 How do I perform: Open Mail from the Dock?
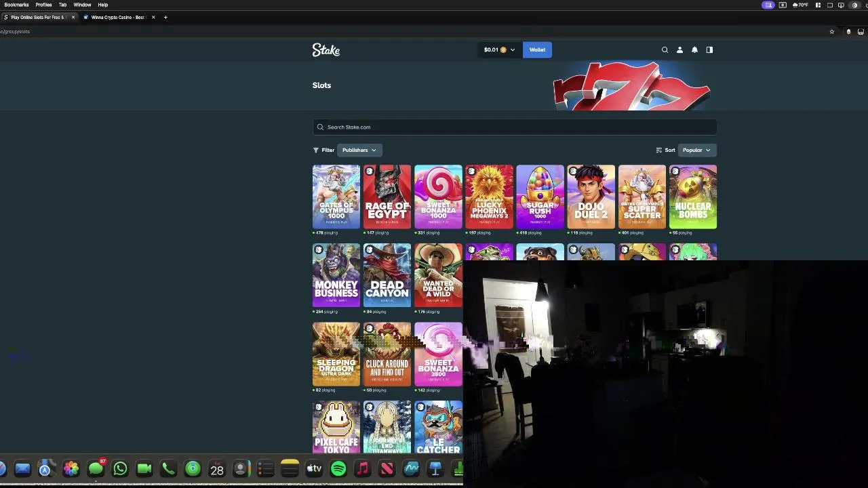[22, 468]
